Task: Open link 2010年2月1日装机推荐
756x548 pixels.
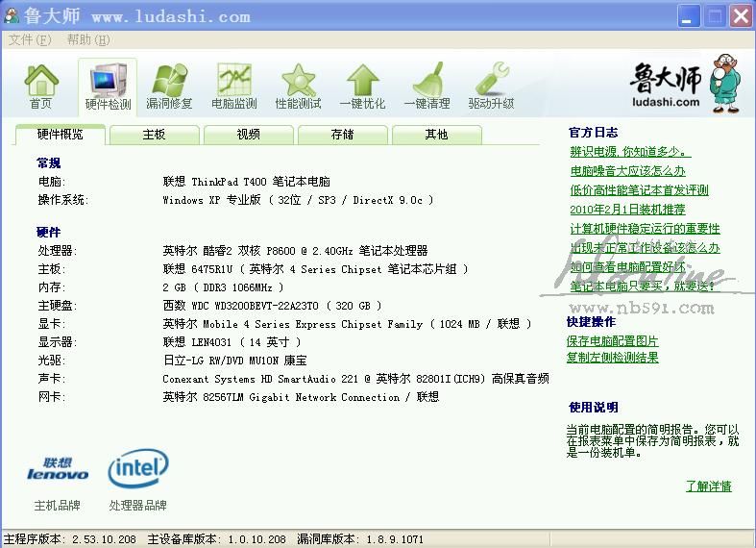Action: tap(627, 210)
